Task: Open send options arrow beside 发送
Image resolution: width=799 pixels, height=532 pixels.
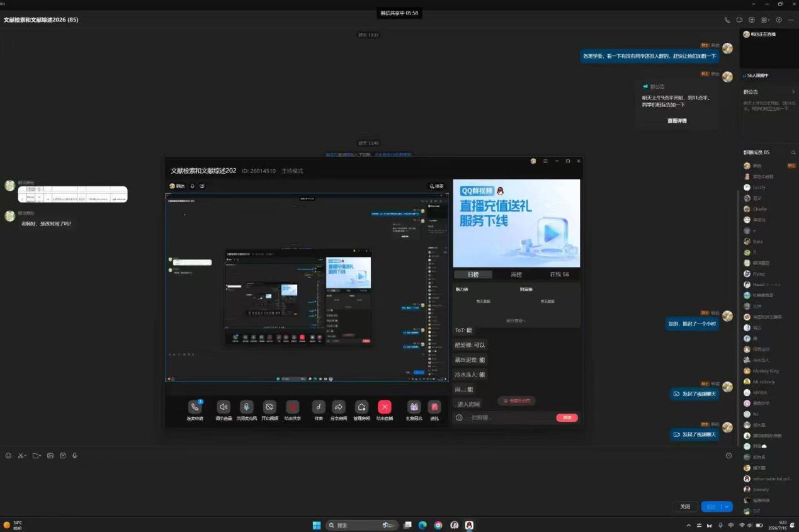Action: click(x=728, y=506)
